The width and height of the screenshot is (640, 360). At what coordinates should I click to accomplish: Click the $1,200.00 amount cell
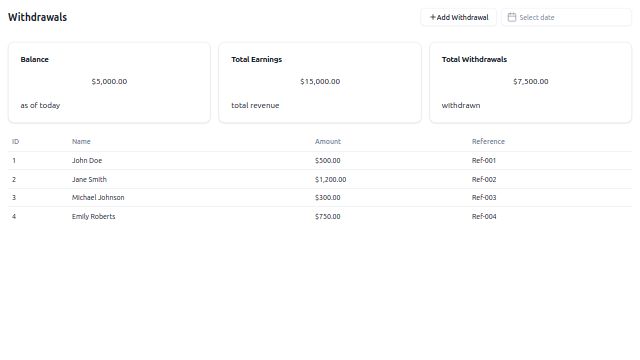click(x=331, y=180)
